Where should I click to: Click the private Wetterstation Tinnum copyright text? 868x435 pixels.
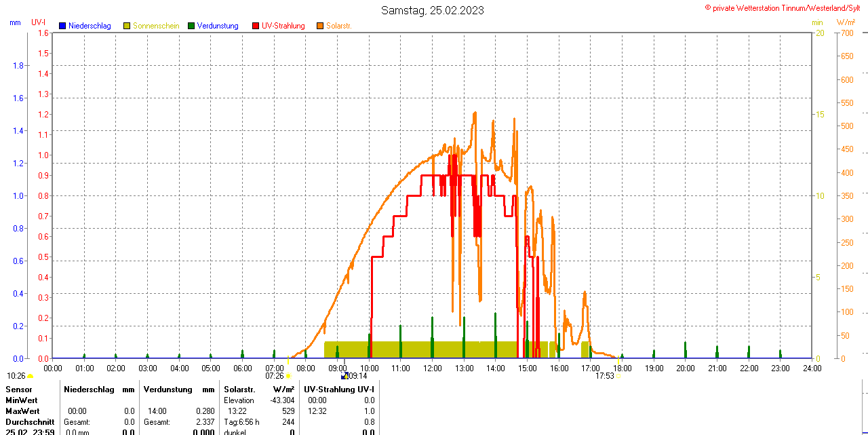[x=785, y=8]
